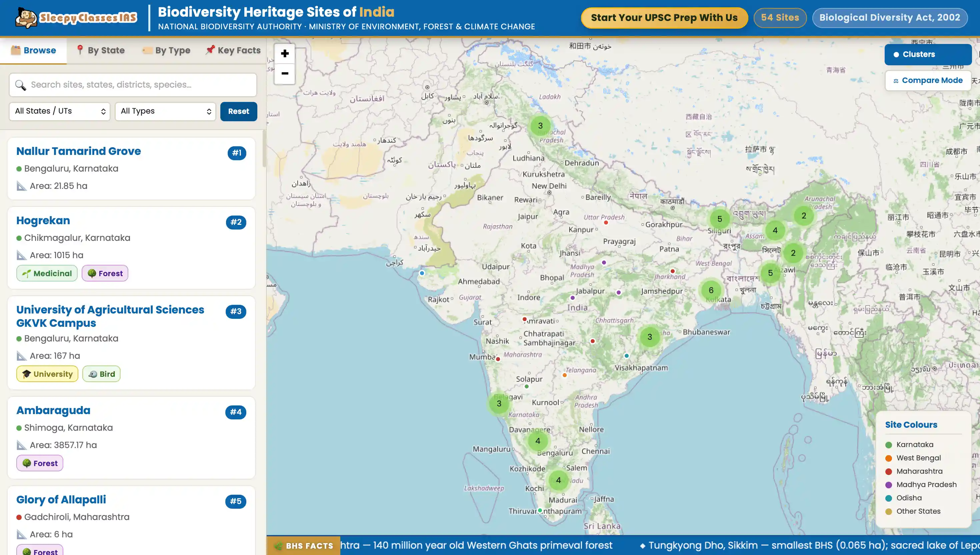Image resolution: width=980 pixels, height=555 pixels.
Task: Open cluster of 2 near Sylhet
Action: click(793, 253)
